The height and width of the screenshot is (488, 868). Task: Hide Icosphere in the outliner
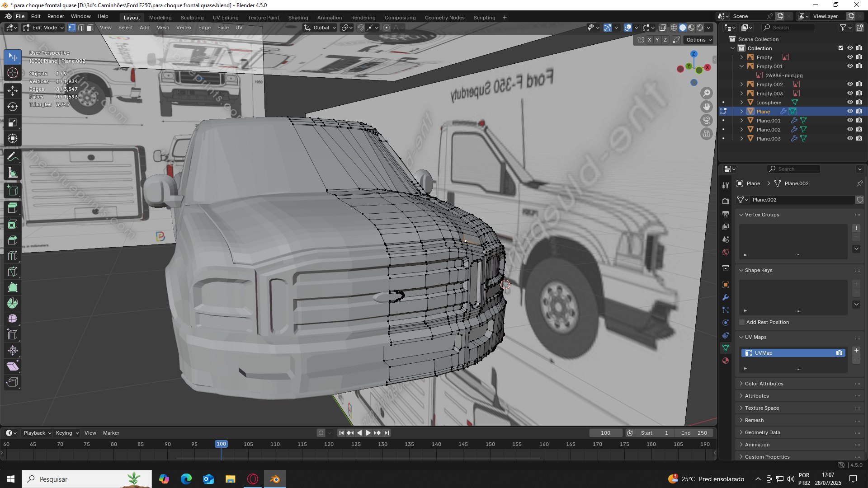pyautogui.click(x=849, y=103)
